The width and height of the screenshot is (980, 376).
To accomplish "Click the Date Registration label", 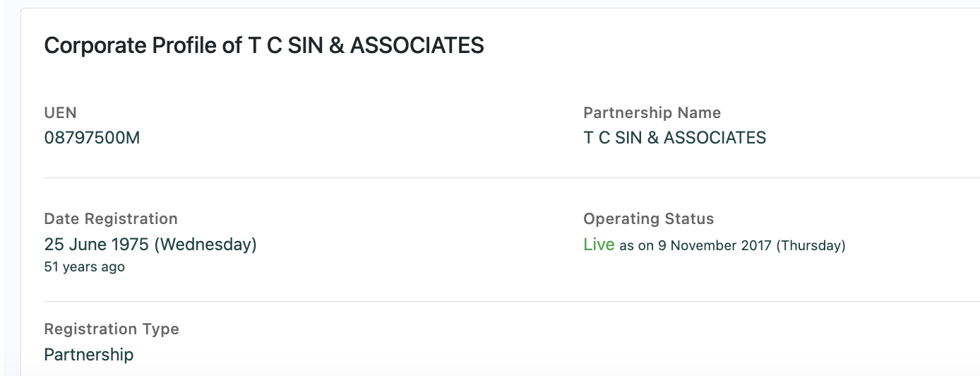I will click(111, 219).
